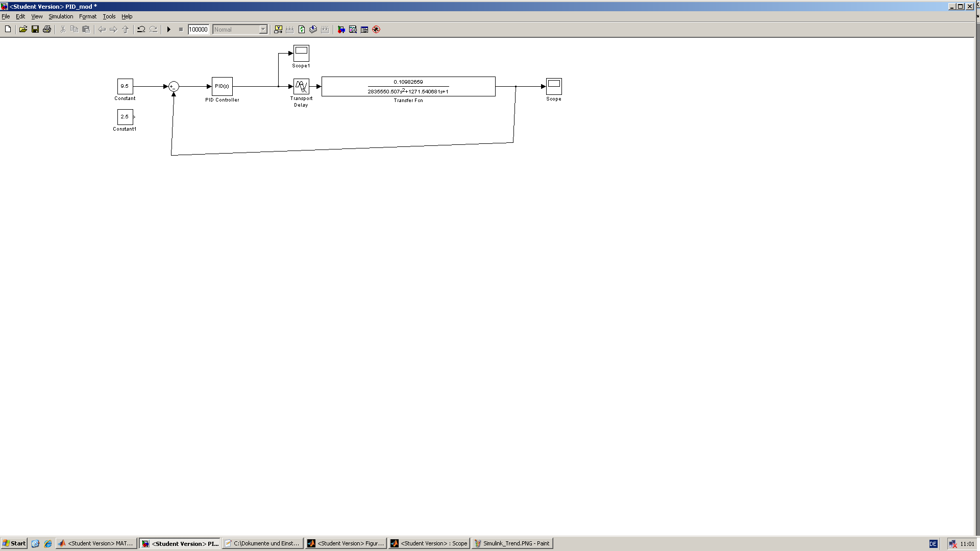Click the Undo arrow icon
The width and height of the screenshot is (980, 551).
(x=141, y=30)
